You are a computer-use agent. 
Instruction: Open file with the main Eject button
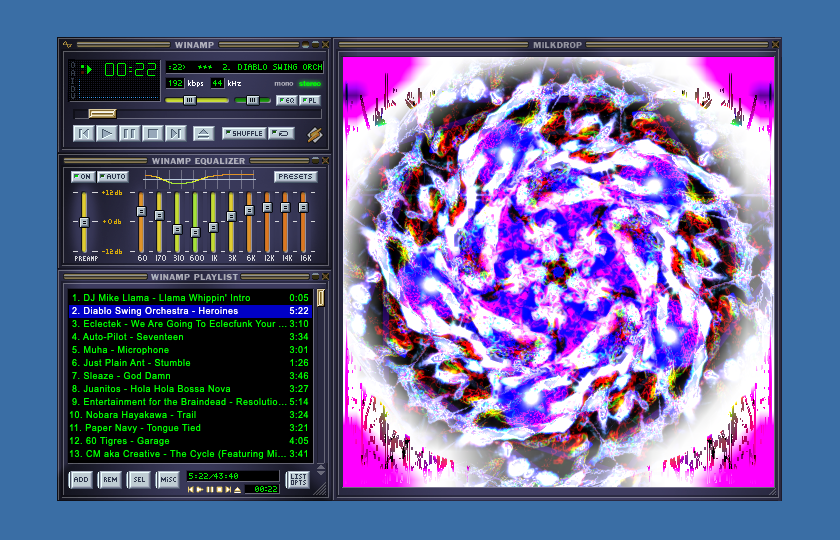(204, 133)
